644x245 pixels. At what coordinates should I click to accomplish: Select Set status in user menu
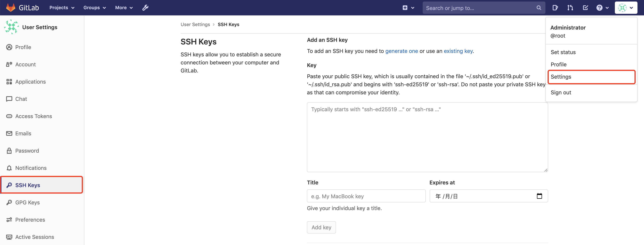[x=591, y=52]
